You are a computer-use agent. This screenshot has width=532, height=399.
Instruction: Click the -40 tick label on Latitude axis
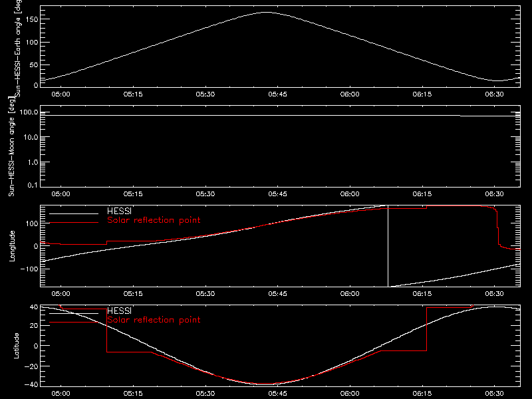click(31, 384)
